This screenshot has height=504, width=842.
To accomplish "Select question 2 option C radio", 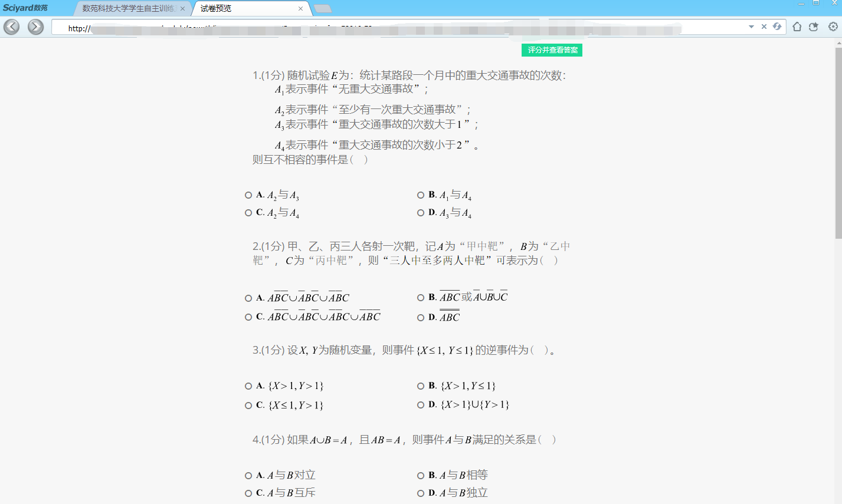I will coord(248,317).
